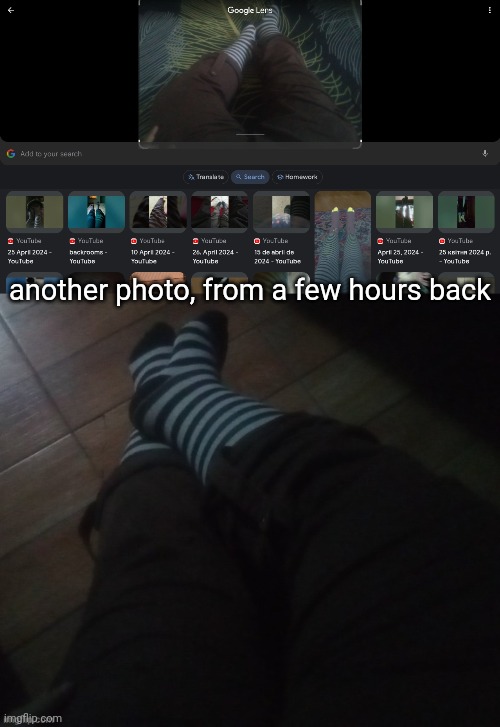The image size is (500, 727).
Task: Click YouTube source icon on '25 квітня 2024' card
Action: pos(442,241)
